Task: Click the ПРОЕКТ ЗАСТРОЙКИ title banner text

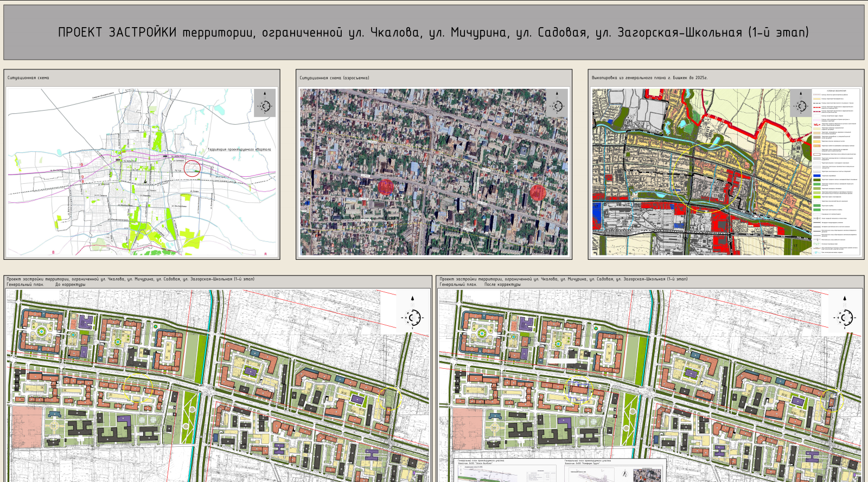Action: point(433,33)
